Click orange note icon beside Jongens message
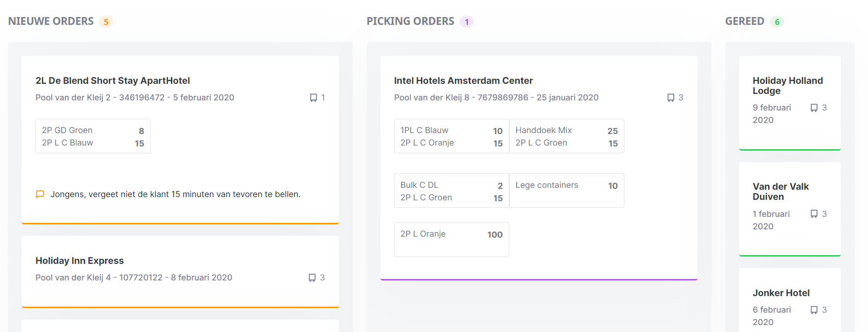 click(x=40, y=194)
